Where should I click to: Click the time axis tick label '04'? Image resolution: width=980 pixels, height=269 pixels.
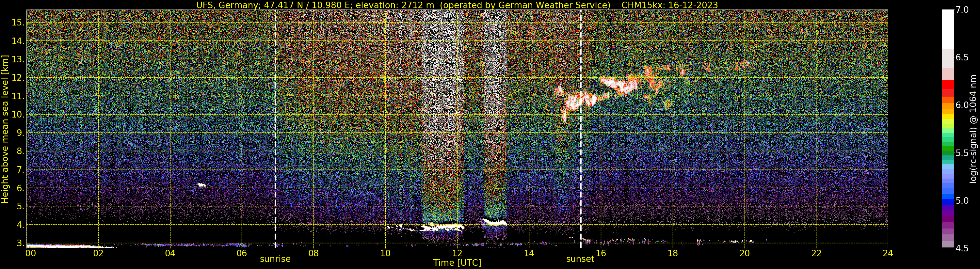(170, 253)
